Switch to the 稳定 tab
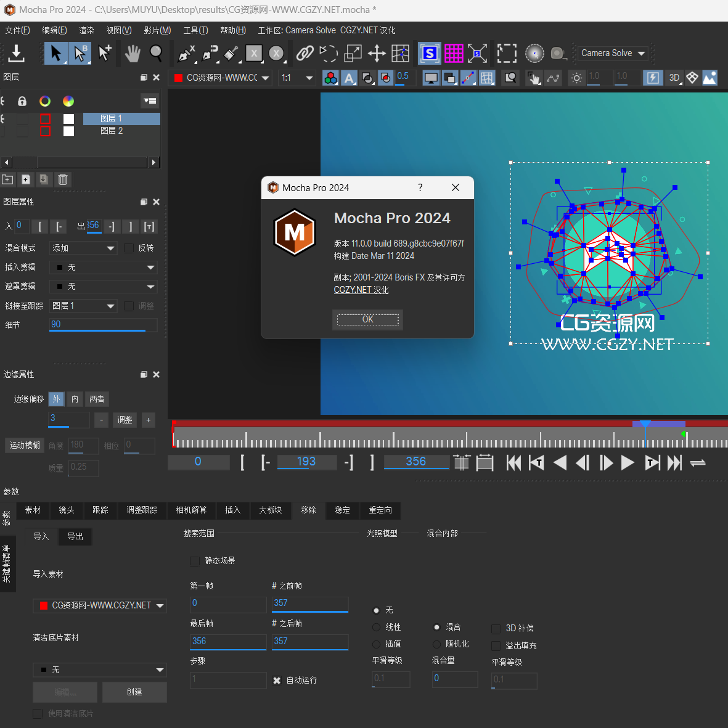728x728 pixels. (342, 510)
